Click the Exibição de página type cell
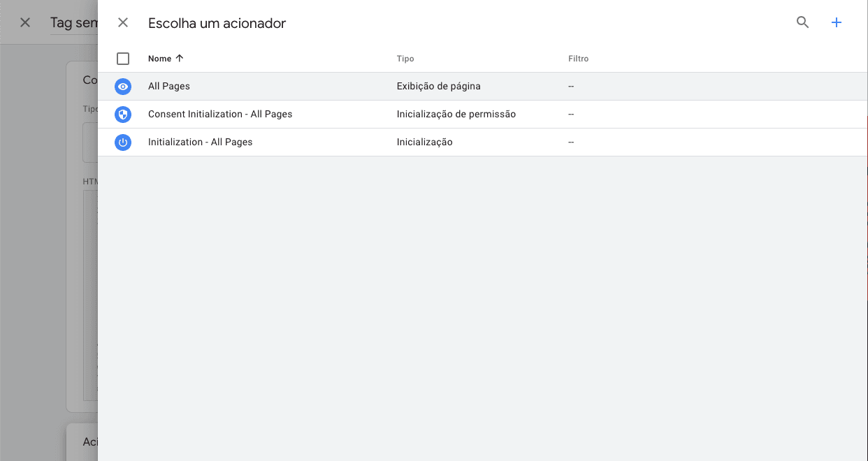Image resolution: width=868 pixels, height=461 pixels. (438, 87)
